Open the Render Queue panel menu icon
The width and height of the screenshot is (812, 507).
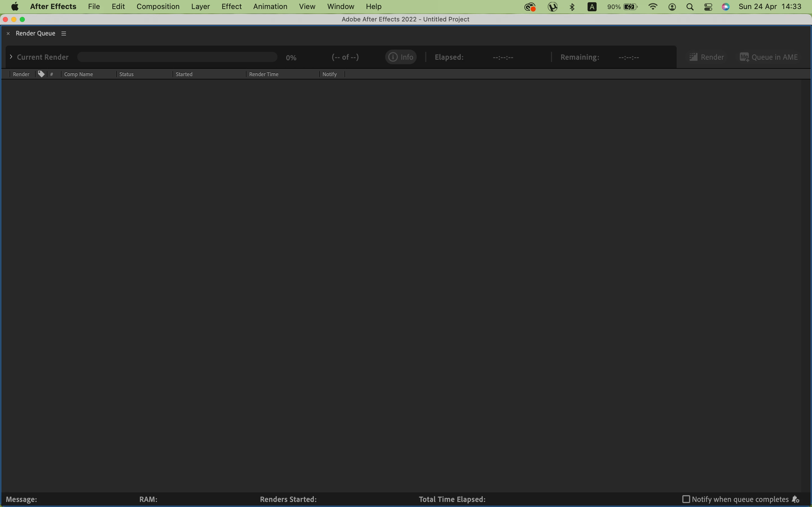click(64, 34)
